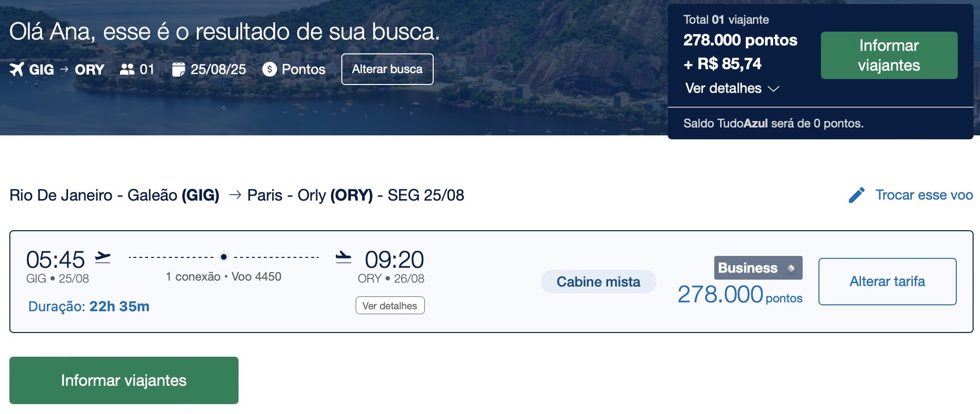Click the connection stop dot on route line

224,257
